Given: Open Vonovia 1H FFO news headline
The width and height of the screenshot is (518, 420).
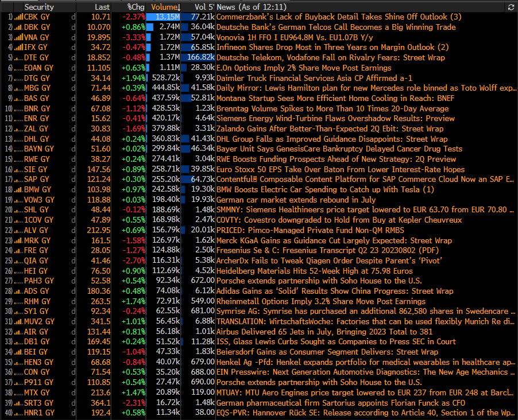Looking at the screenshot, I should 295,38.
